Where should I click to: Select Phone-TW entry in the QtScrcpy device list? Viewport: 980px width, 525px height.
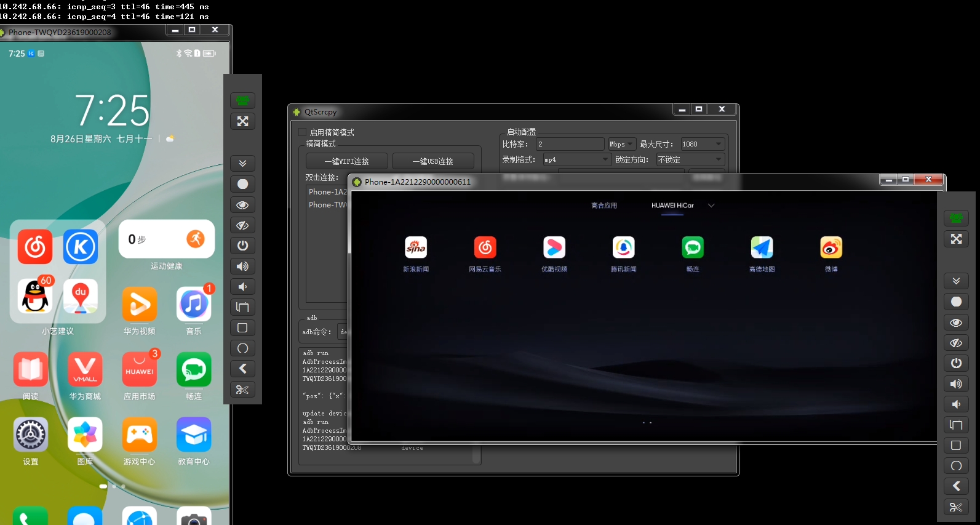click(x=328, y=205)
